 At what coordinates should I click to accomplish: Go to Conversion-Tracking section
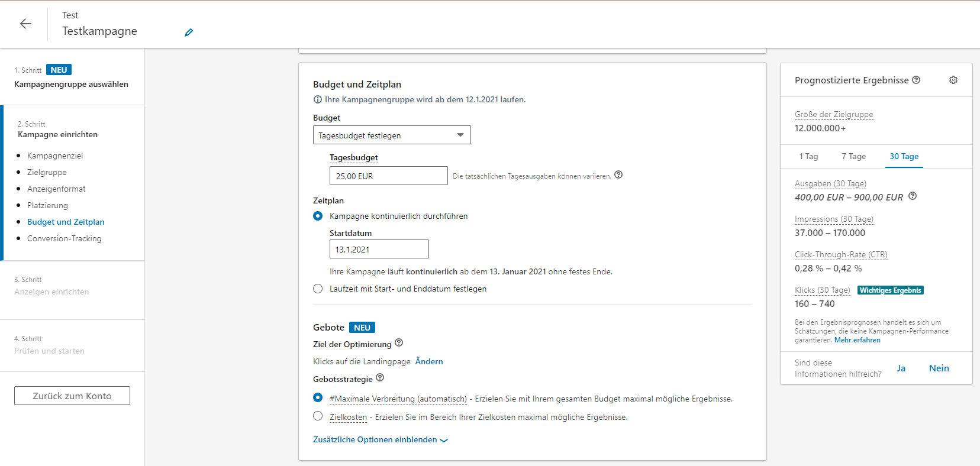click(x=65, y=238)
